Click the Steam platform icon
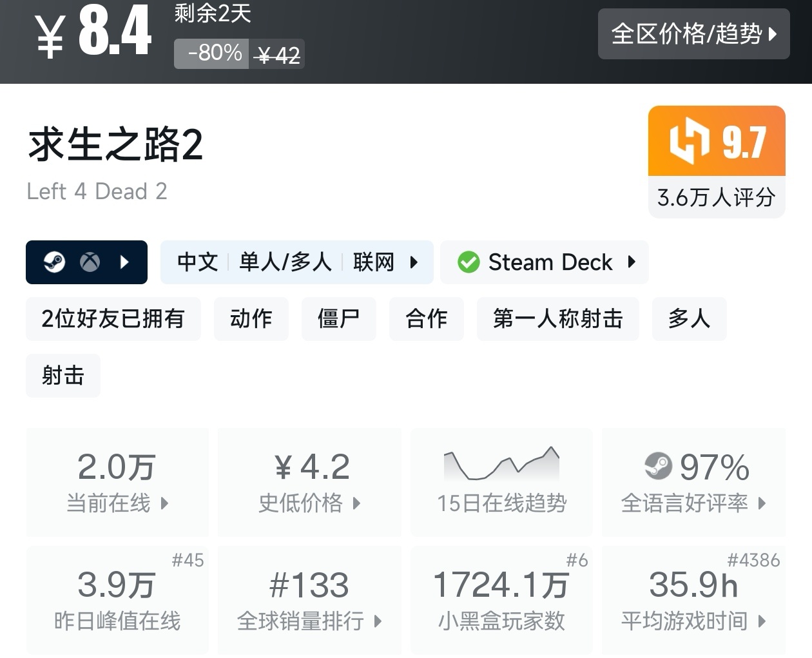Screen dimensions: 812x658 [x=54, y=262]
